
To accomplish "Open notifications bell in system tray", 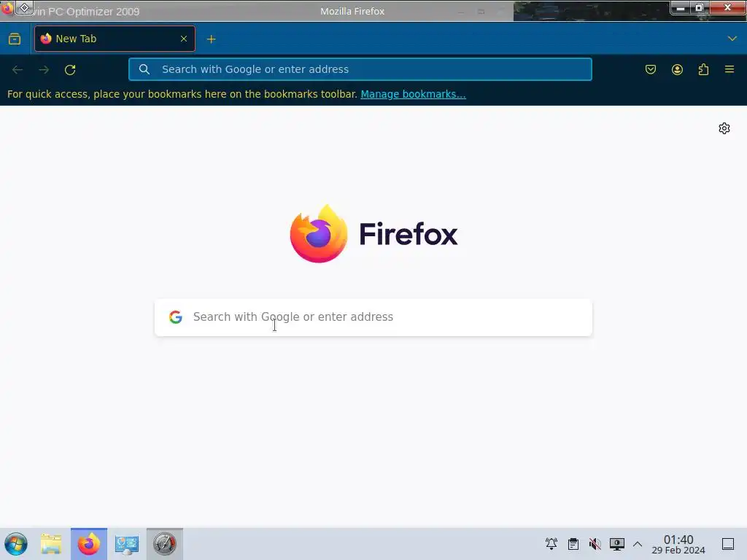I will 551,544.
